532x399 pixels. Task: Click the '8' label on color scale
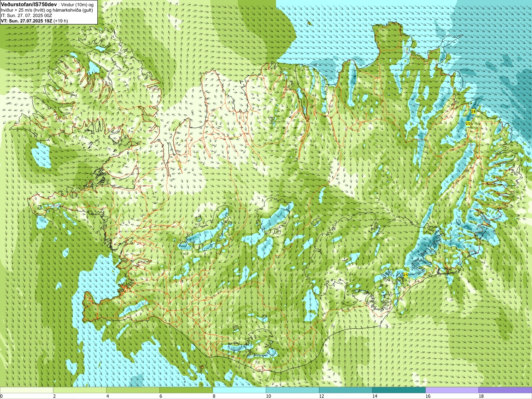click(x=214, y=396)
